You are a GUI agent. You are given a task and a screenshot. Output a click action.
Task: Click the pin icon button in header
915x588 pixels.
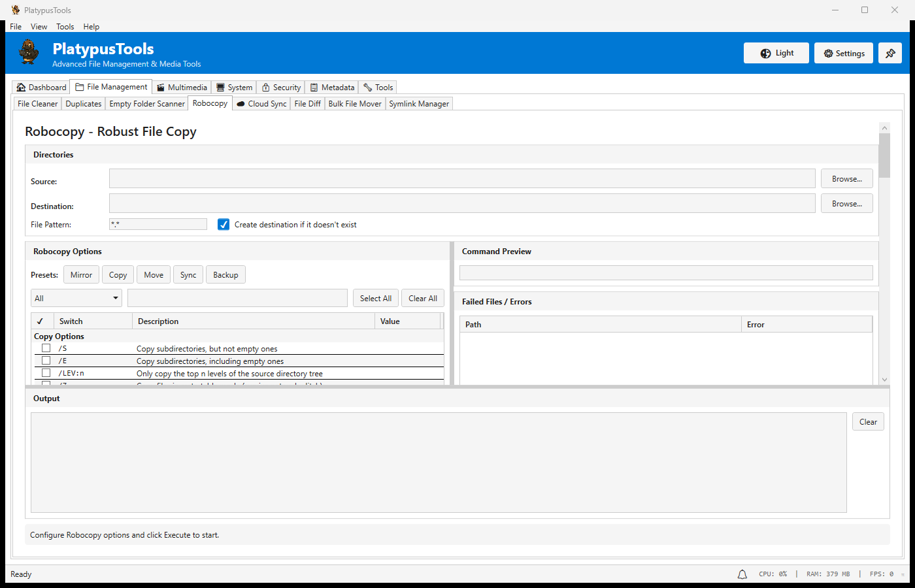click(x=890, y=54)
